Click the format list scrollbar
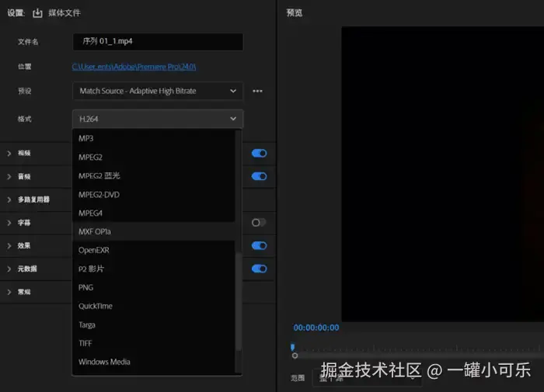Viewport: 544px width, 392px height. click(239, 301)
